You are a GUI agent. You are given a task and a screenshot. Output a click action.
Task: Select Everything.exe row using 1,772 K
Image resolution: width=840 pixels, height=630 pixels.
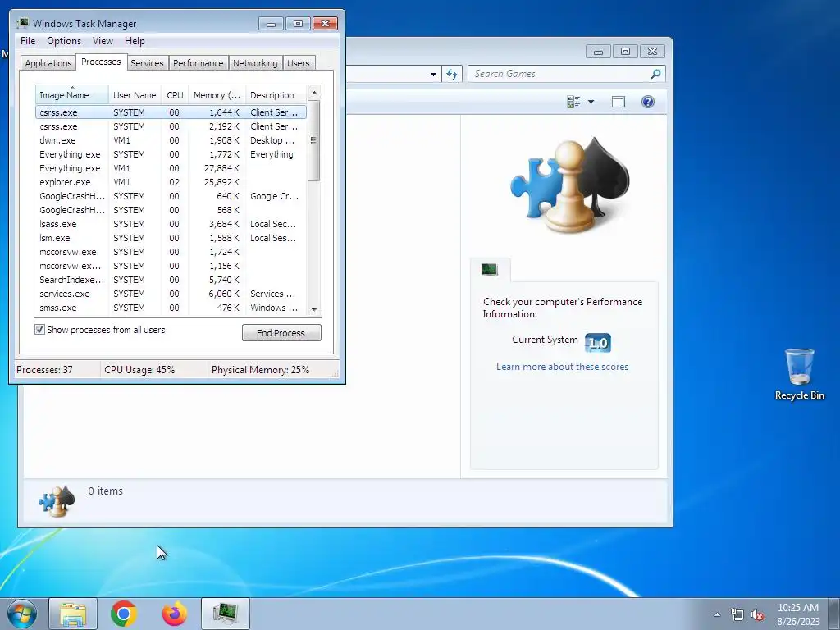[x=171, y=154]
